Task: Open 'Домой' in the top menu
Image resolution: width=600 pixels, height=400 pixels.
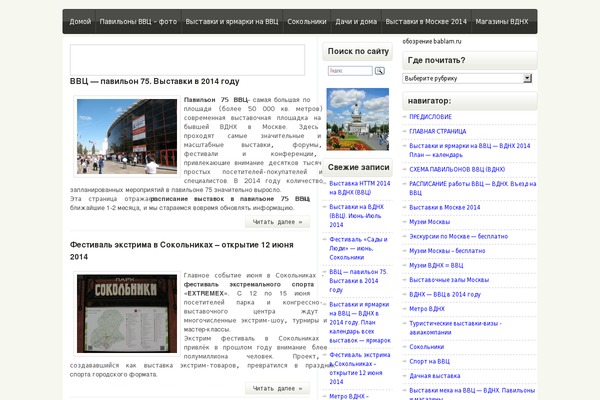Action: (x=80, y=21)
